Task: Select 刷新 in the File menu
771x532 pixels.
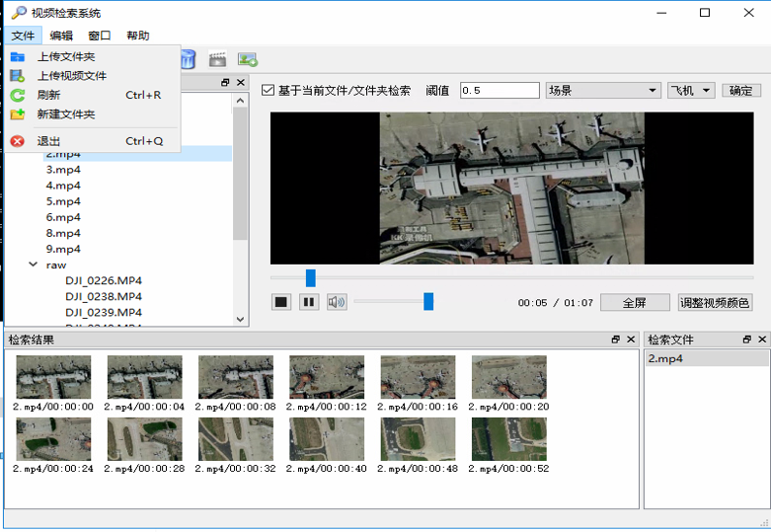Action: (48, 96)
